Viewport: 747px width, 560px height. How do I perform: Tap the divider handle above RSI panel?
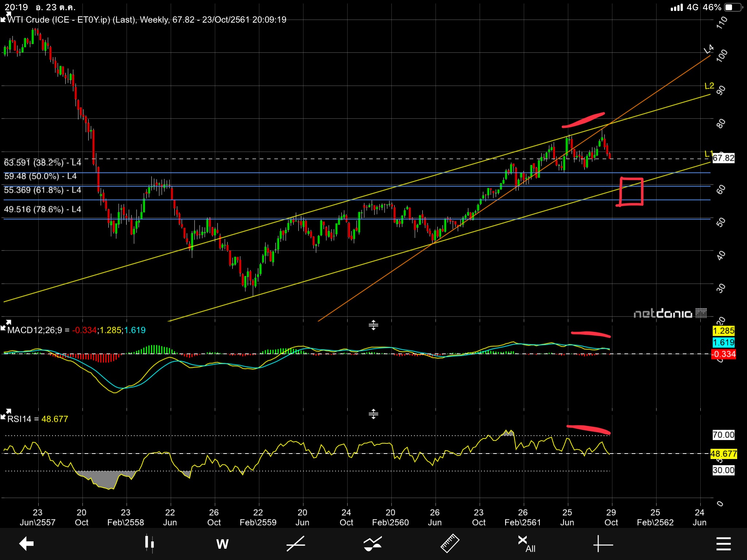click(x=373, y=414)
